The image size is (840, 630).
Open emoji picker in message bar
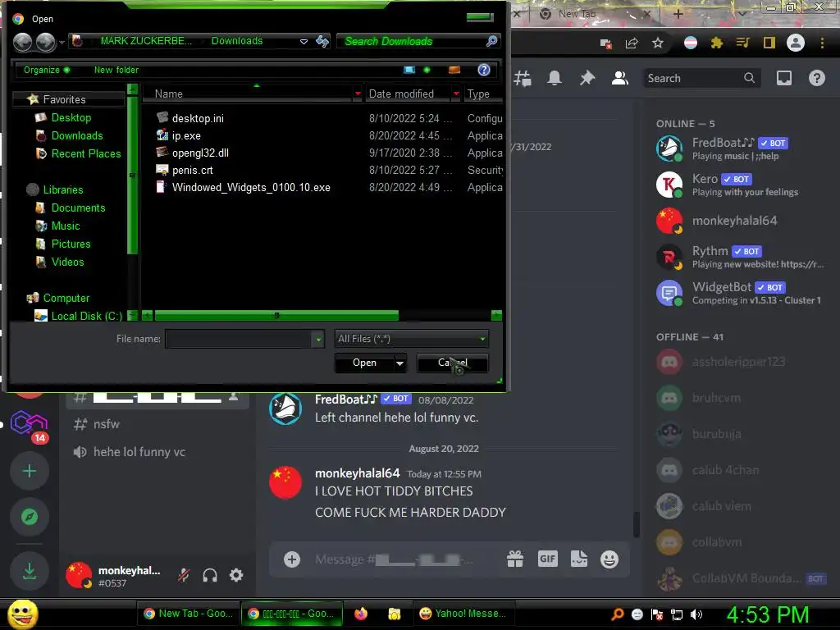[x=609, y=559]
